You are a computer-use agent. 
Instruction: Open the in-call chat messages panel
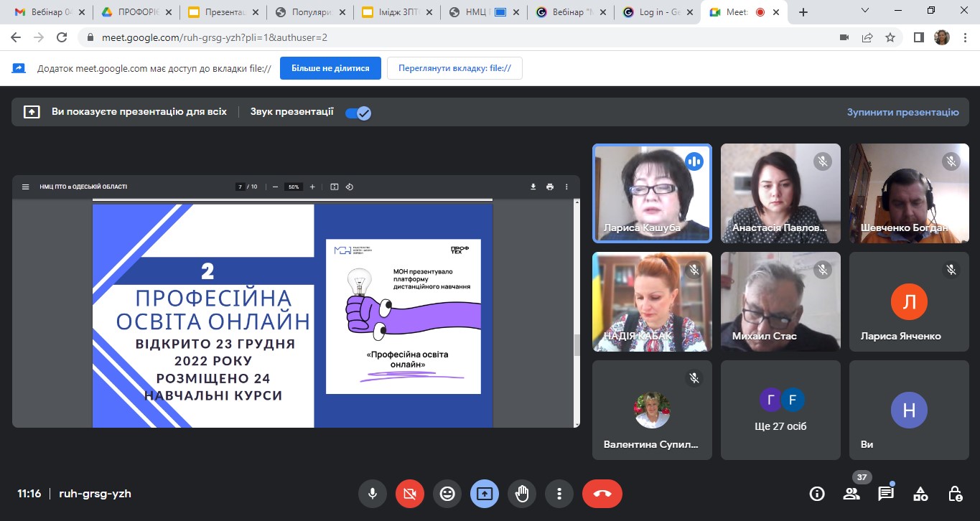886,494
